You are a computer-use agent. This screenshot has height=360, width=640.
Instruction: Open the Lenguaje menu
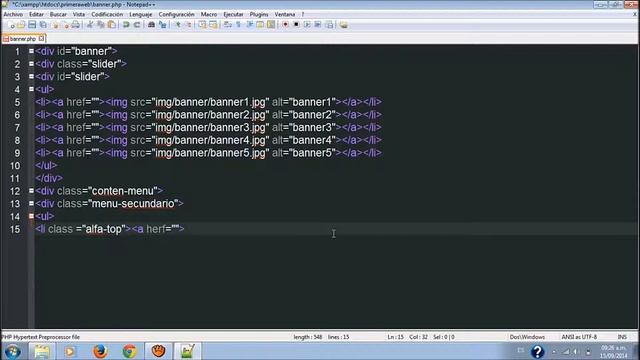(140, 14)
